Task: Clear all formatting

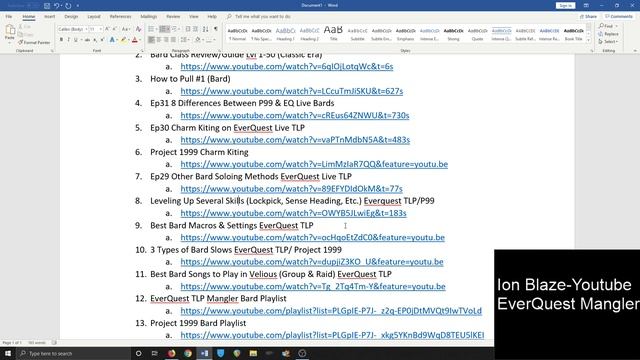Action: (138, 29)
